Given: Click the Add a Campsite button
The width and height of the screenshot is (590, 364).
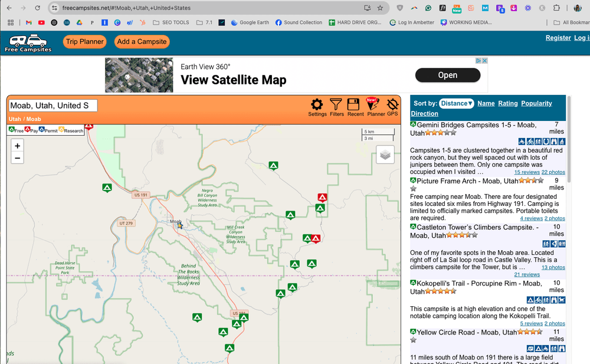Looking at the screenshot, I should point(142,42).
